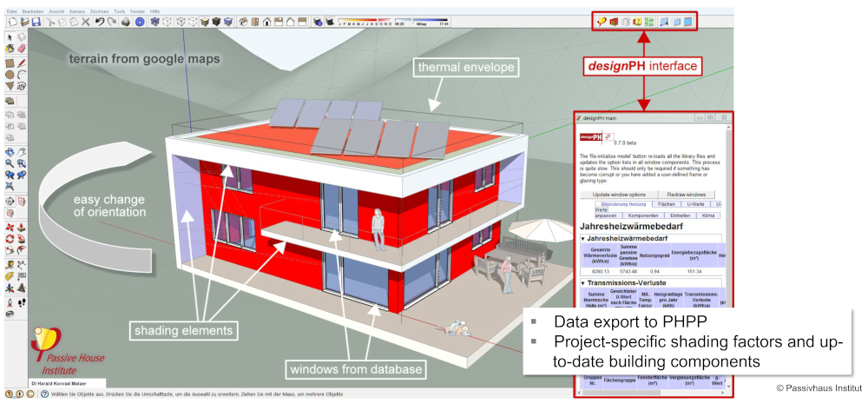Select the Rotate tool
The height and width of the screenshot is (404, 868).
pos(10,239)
